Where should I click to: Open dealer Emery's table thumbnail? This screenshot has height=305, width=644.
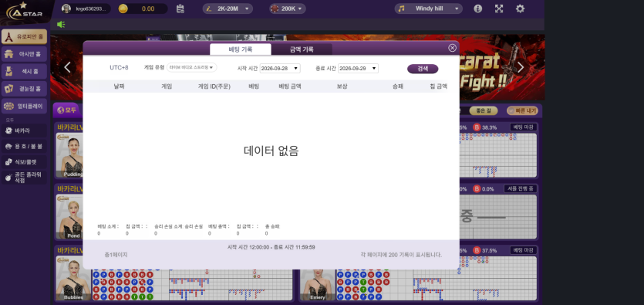[317, 285]
